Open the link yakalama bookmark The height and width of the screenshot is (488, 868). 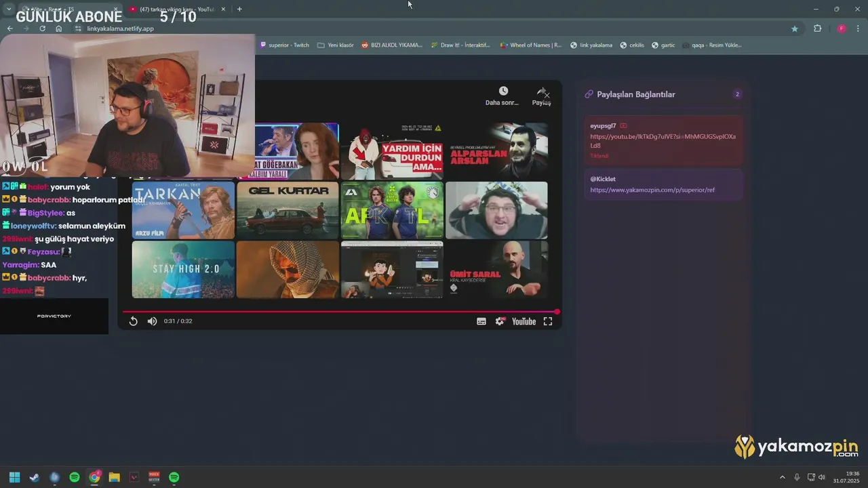[591, 45]
